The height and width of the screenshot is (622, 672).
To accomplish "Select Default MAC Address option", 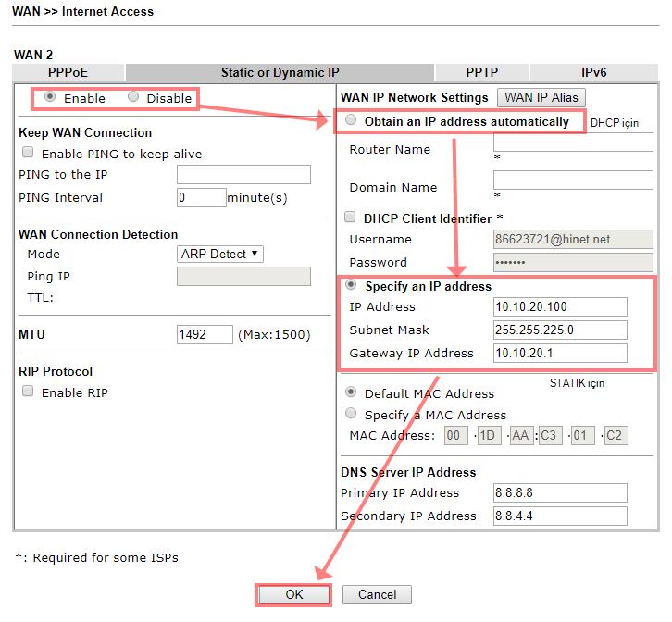I will 351,393.
